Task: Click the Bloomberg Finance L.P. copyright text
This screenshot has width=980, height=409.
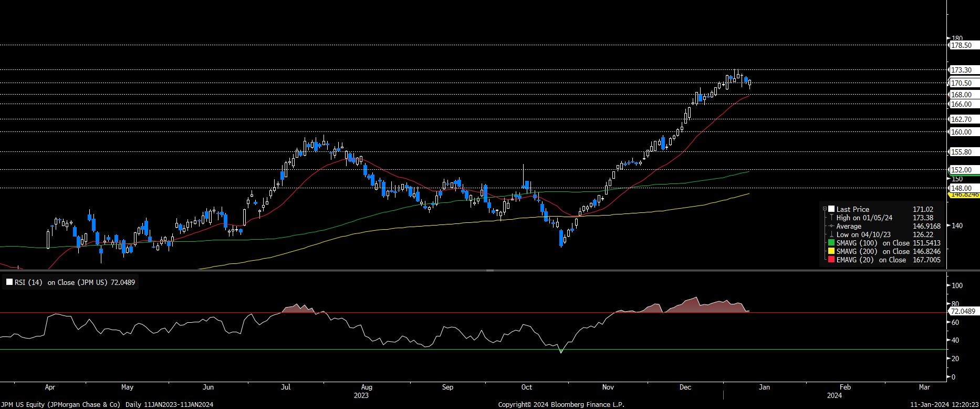Action: [561, 404]
